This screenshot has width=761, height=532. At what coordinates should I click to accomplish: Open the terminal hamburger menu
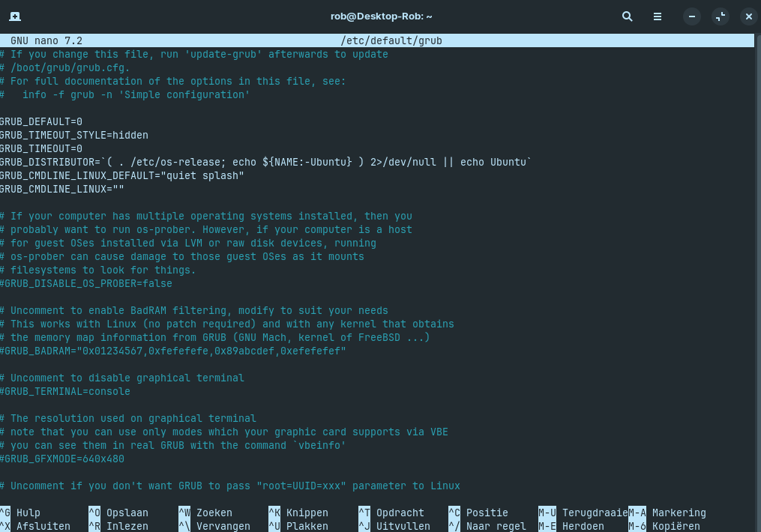point(658,16)
